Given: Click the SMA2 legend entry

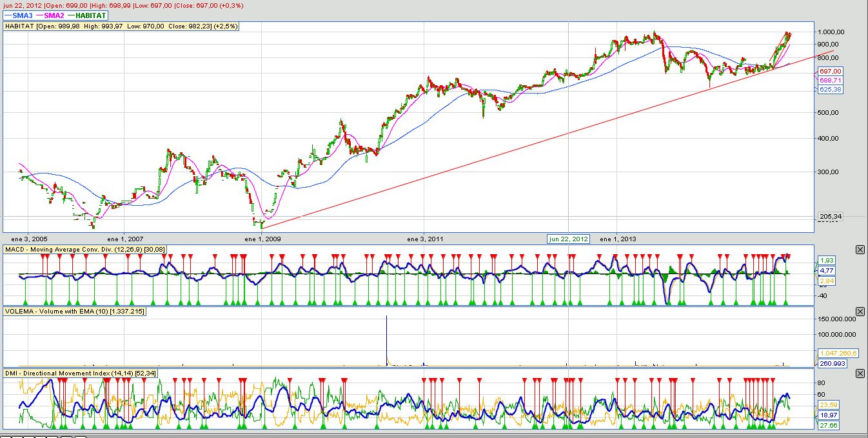Looking at the screenshot, I should [54, 15].
